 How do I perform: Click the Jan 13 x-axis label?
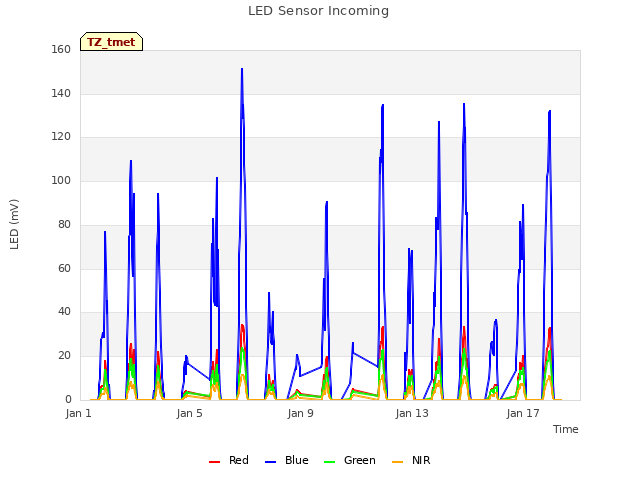(412, 413)
